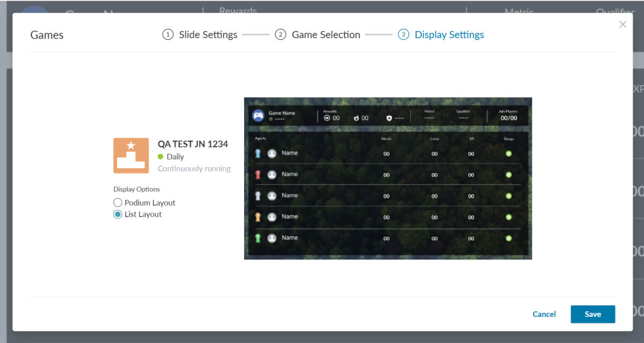
Task: Go to step 1 Slide Settings
Action: pyautogui.click(x=200, y=35)
